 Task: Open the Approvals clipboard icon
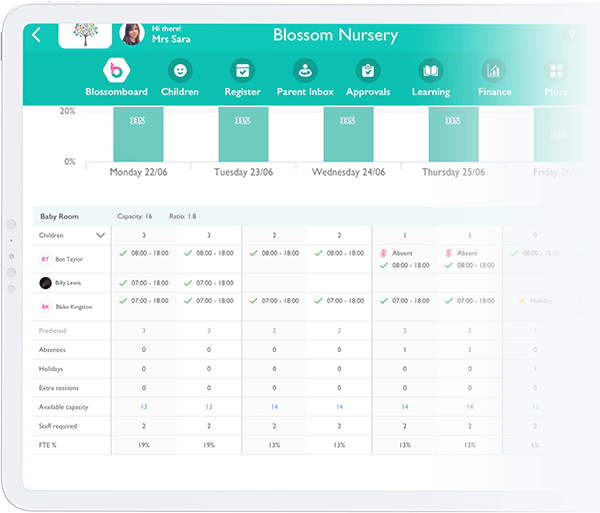[x=368, y=70]
